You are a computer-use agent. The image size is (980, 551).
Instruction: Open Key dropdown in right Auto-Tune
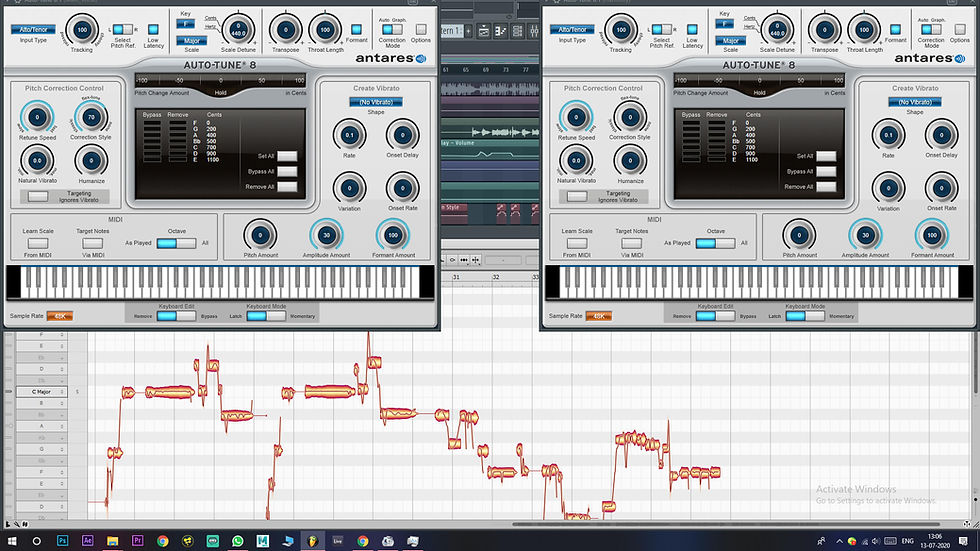click(724, 24)
